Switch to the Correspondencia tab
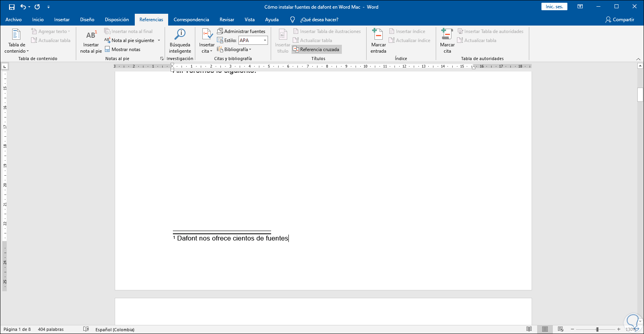Viewport: 644px width, 334px height. 191,20
